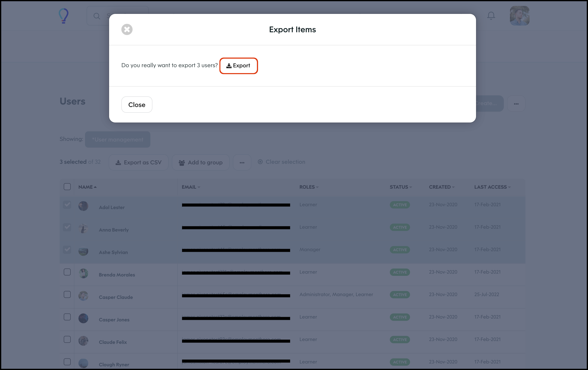Screen dimensions: 588x370
Task: Click the lightbulb app logo
Action: 64,16
